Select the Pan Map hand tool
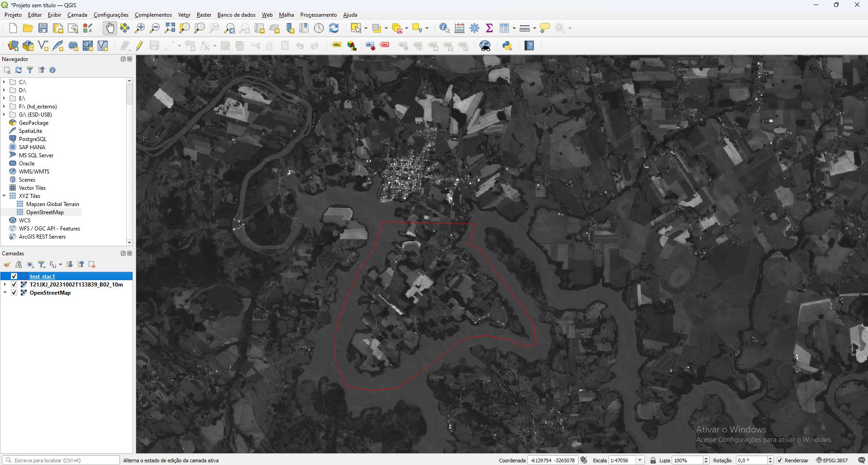This screenshot has height=465, width=868. pyautogui.click(x=109, y=28)
